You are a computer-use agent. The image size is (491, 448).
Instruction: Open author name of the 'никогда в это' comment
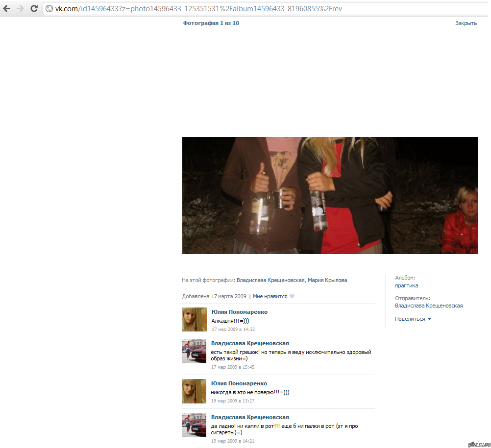[239, 383]
